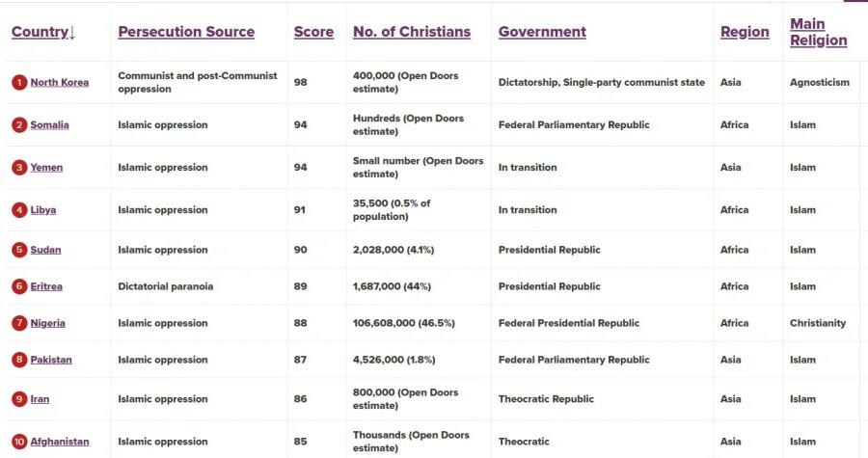Image resolution: width=868 pixels, height=458 pixels.
Task: Sort by Persecution Source column
Action: [186, 32]
